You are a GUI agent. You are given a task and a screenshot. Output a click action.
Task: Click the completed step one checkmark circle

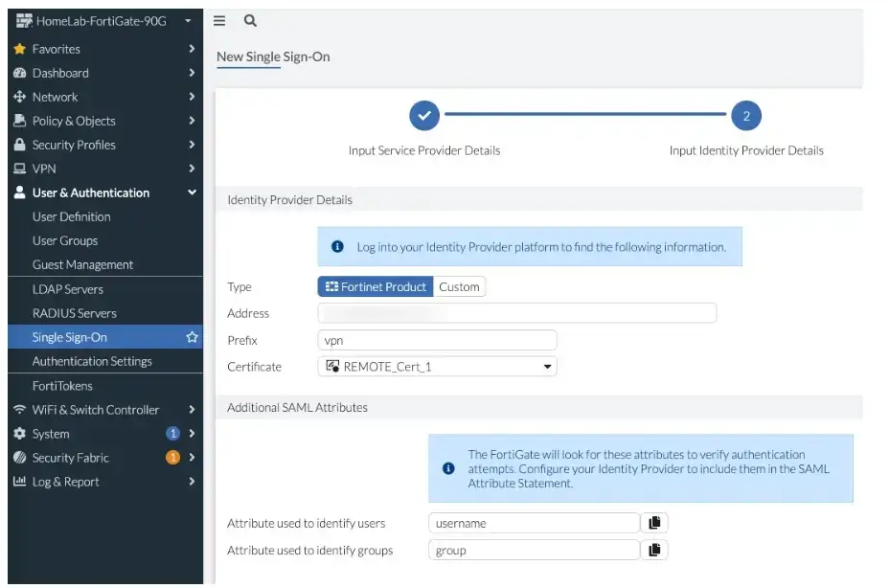[424, 115]
